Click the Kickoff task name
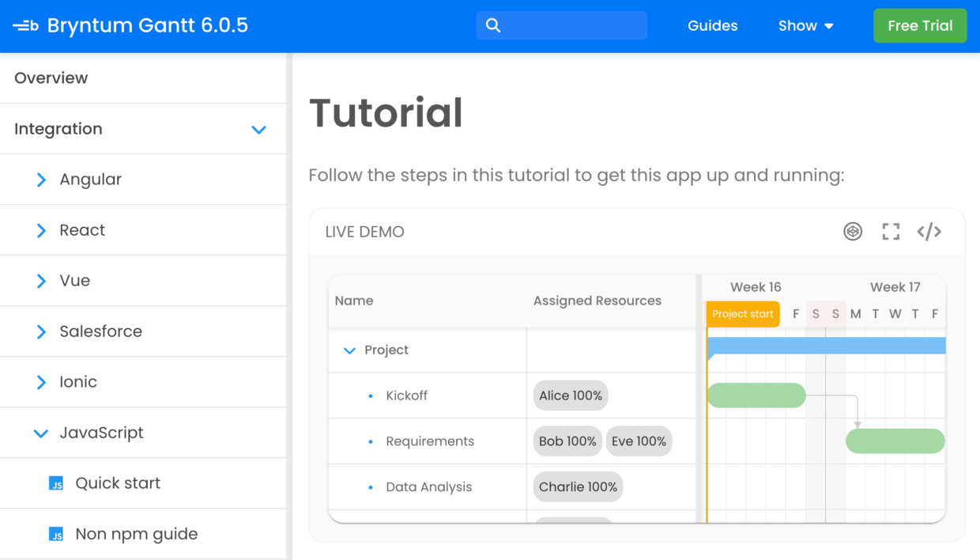Image resolution: width=980 pixels, height=560 pixels. pos(407,395)
